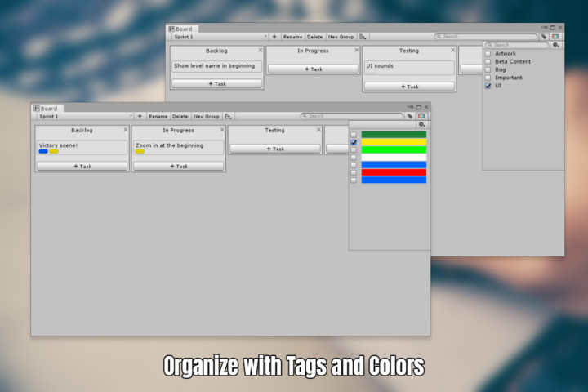This screenshot has height=392, width=588.
Task: Click tag filter icon in back Board window
Action: 544,37
